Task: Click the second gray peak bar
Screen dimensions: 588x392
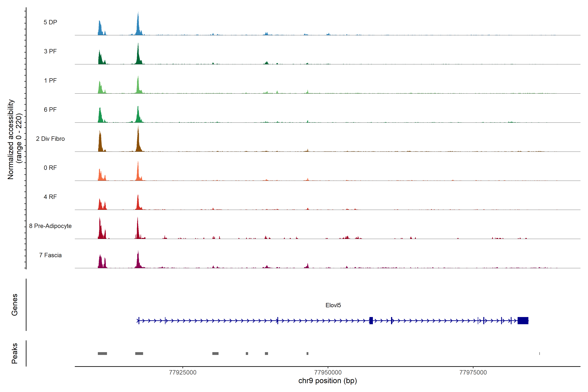Action: point(139,353)
